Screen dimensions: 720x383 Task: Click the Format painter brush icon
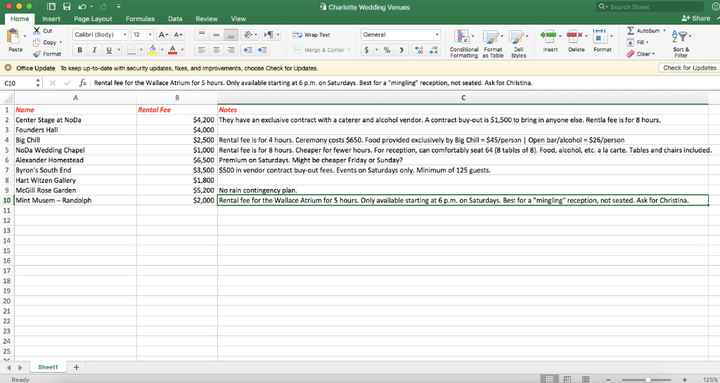[x=37, y=54]
